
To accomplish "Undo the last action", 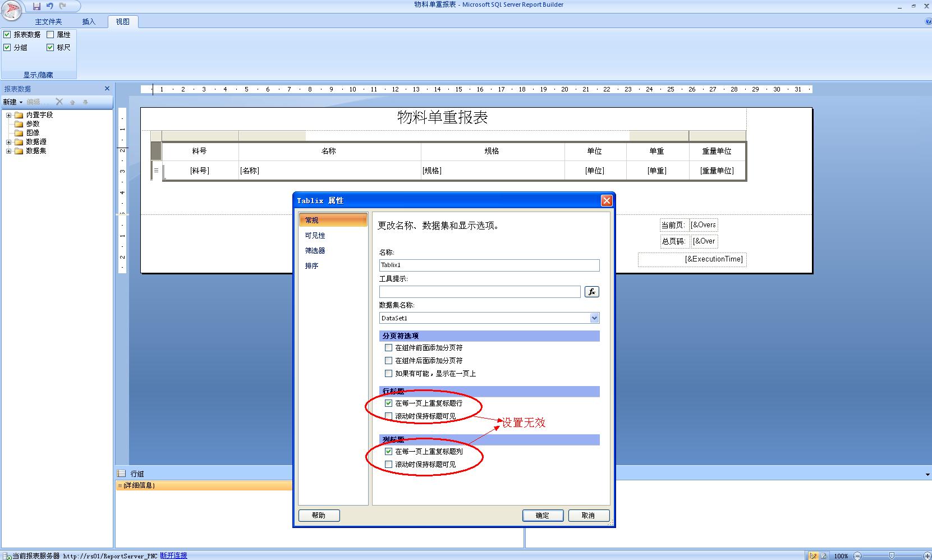I will [x=50, y=6].
